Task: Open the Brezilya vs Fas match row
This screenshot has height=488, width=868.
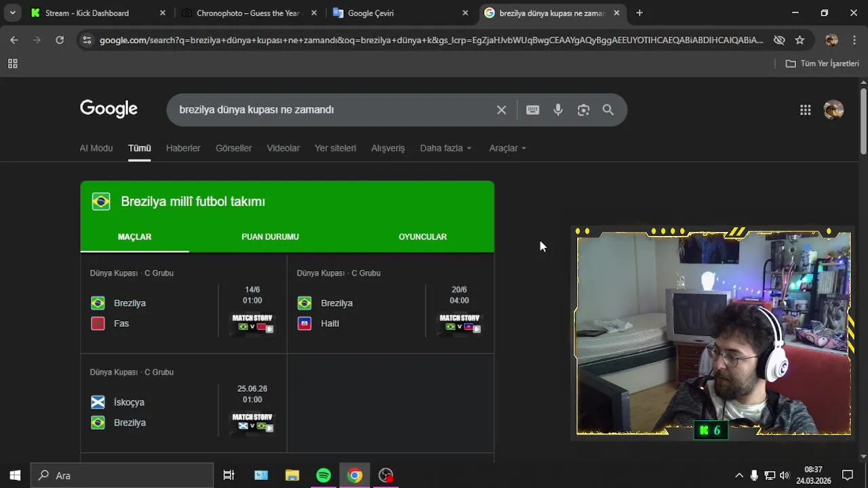Action: click(184, 304)
